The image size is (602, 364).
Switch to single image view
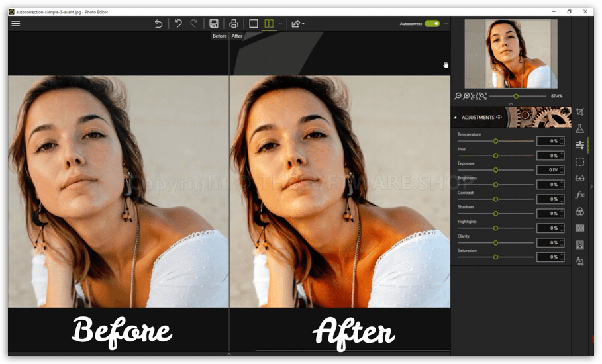coord(254,24)
